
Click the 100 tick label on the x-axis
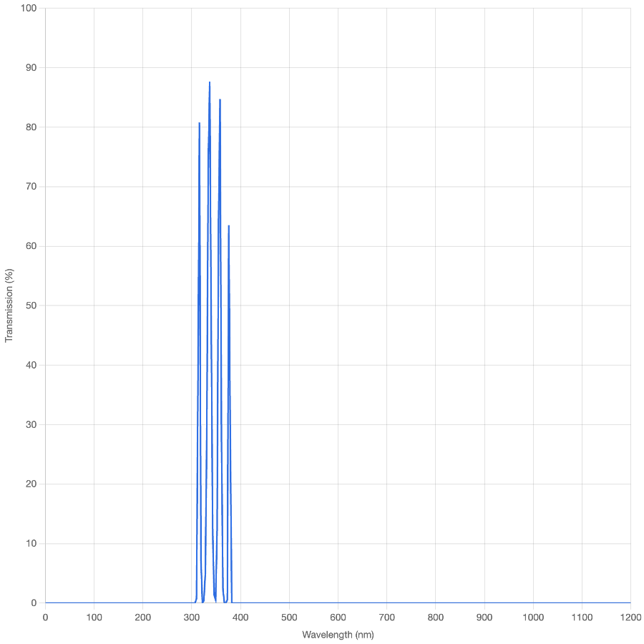(94, 617)
